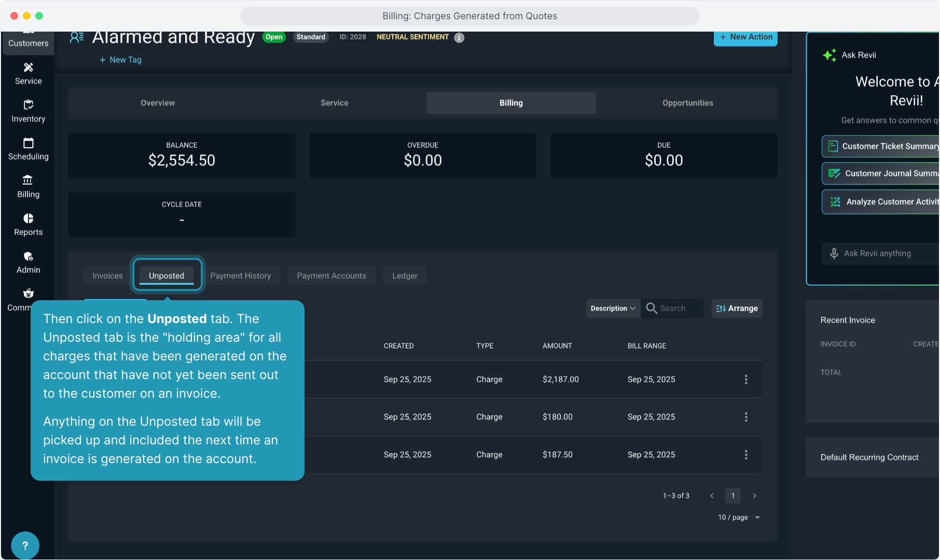Open row menu for $180.00 charge

click(x=746, y=417)
